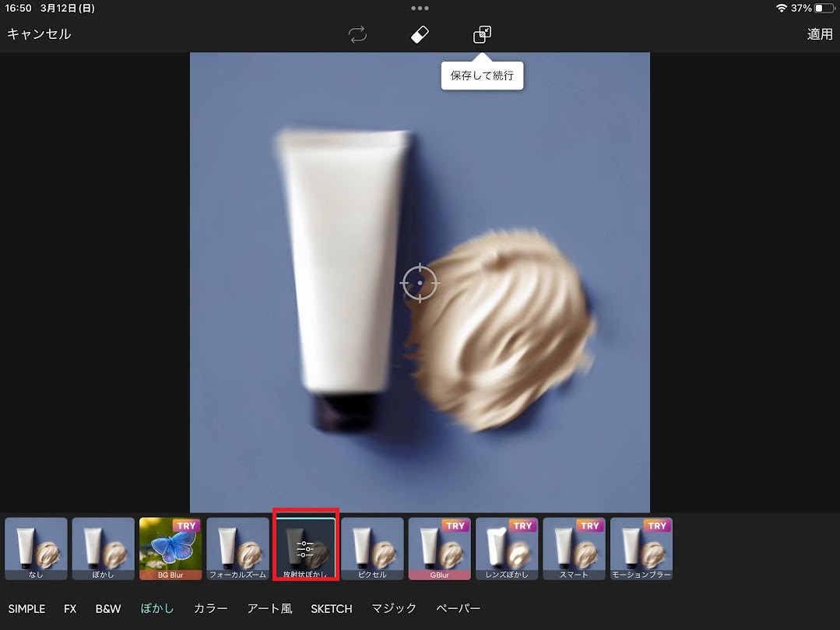Apply the フォーカルズーム effect
The image size is (840, 630).
click(237, 548)
